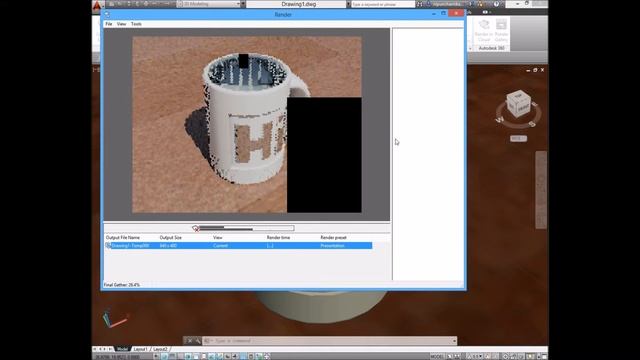Close the command line with X icon
640x360 pixels.
point(190,341)
